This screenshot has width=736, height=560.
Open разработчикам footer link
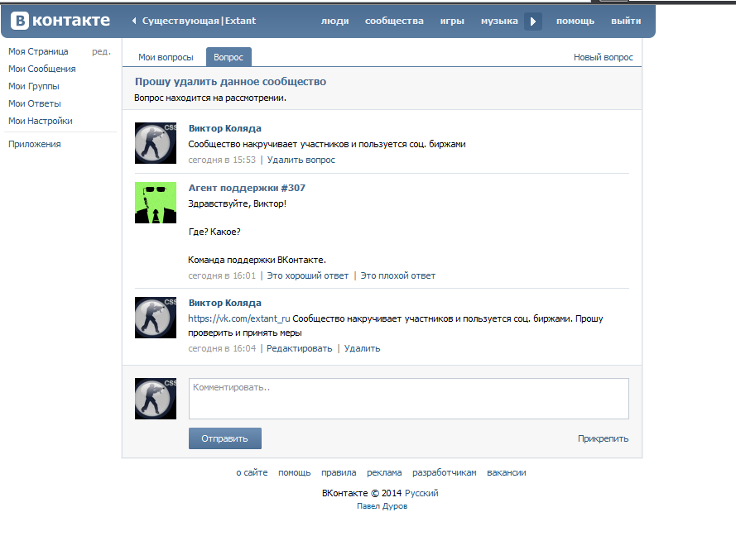[444, 473]
